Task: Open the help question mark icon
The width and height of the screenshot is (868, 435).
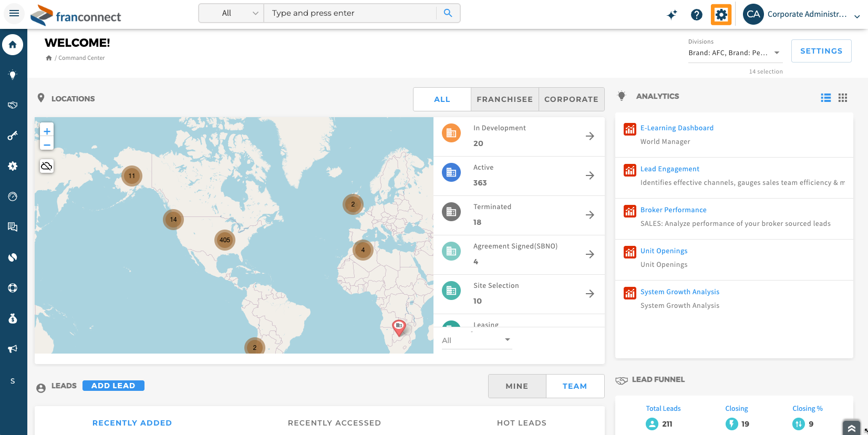Action: point(697,15)
